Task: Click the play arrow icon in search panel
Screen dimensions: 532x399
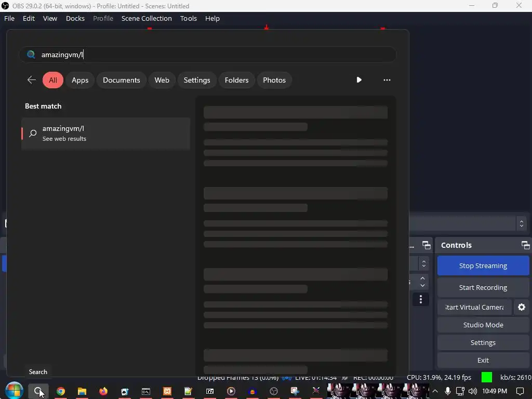Action: 359,79
